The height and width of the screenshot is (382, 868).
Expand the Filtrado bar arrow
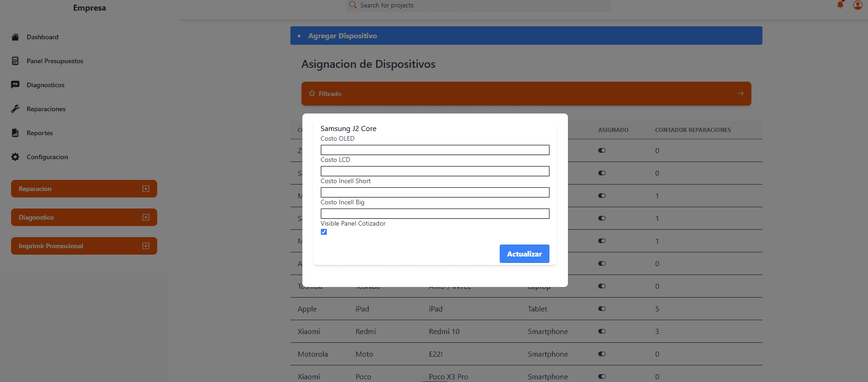[740, 93]
